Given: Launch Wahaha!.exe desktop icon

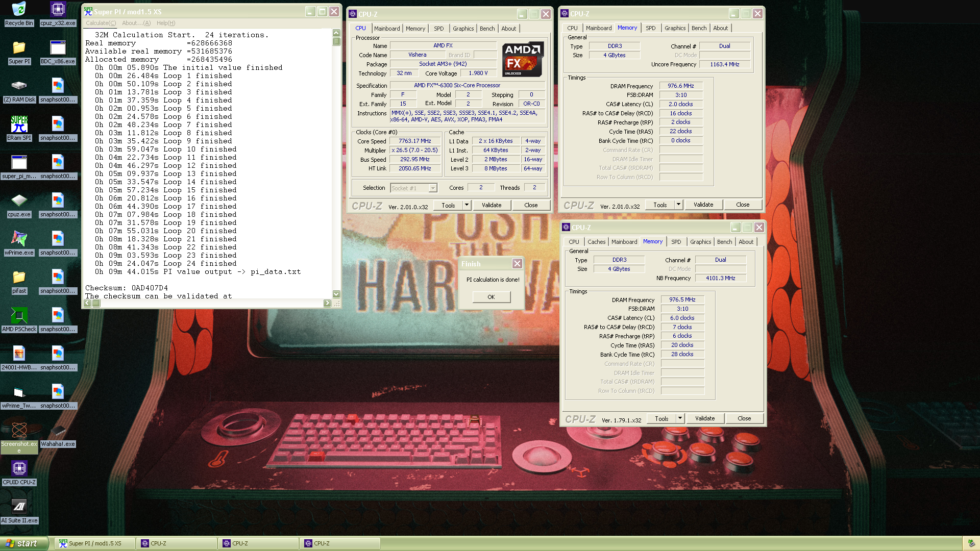Looking at the screenshot, I should pyautogui.click(x=58, y=435).
